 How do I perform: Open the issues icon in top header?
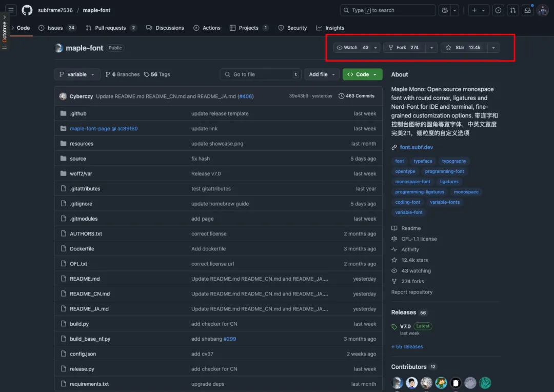point(498,10)
